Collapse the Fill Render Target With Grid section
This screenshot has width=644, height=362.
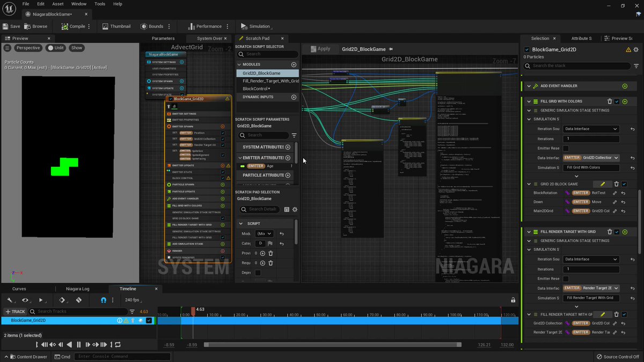tap(529, 232)
